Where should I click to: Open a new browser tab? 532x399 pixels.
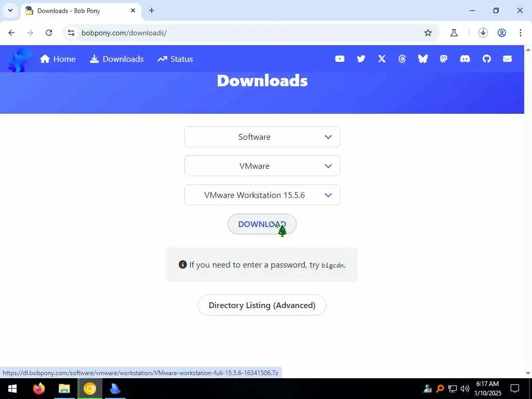pos(152,10)
